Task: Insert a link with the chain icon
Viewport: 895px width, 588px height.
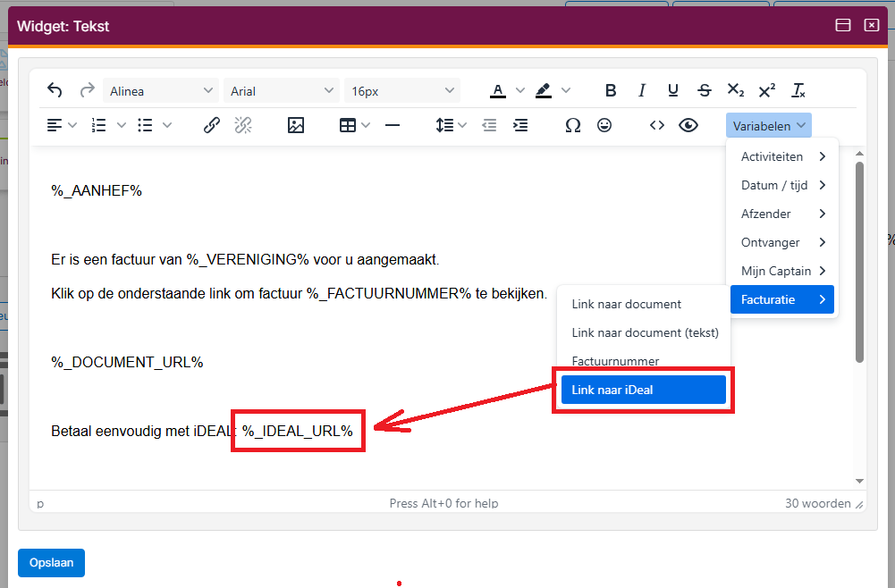Action: [212, 126]
